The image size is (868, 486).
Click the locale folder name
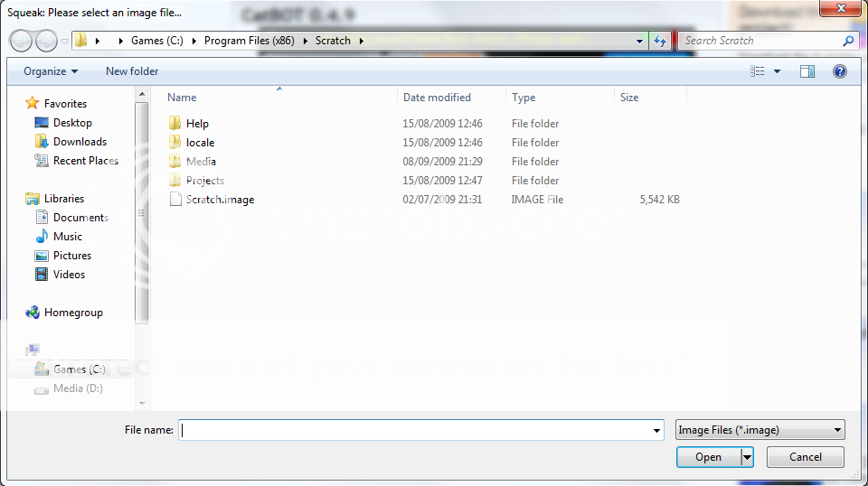[x=200, y=143]
